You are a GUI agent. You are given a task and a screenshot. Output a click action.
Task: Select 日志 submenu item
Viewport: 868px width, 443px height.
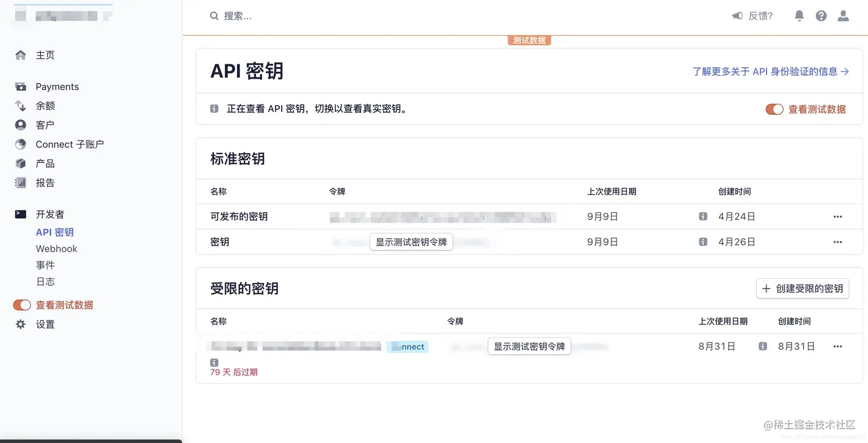[x=45, y=282]
